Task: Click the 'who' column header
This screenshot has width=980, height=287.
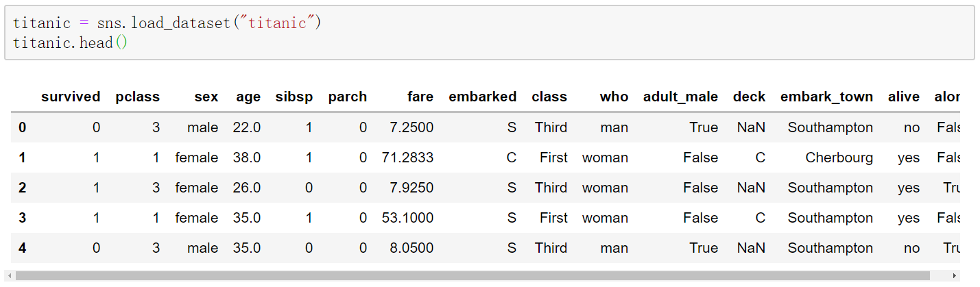Action: click(x=614, y=97)
